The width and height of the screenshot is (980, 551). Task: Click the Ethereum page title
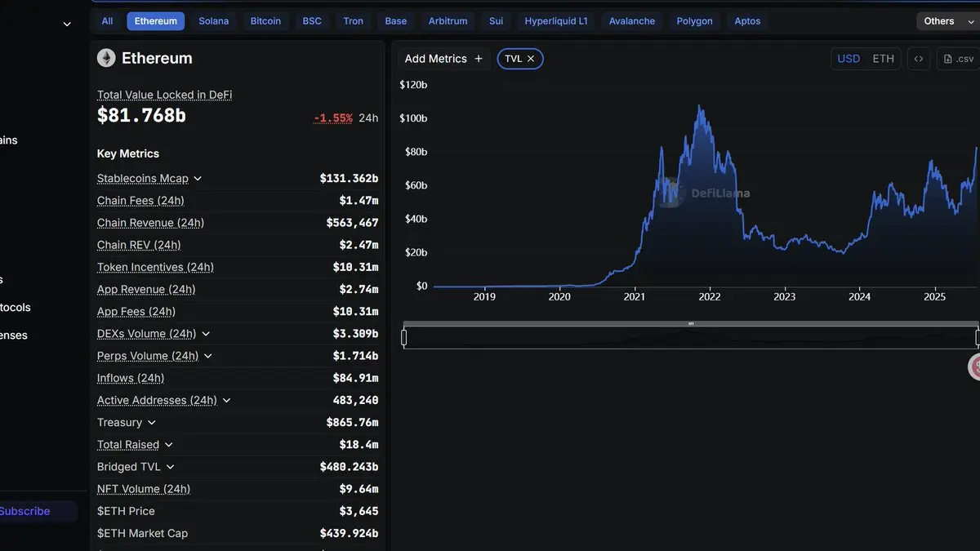click(157, 58)
